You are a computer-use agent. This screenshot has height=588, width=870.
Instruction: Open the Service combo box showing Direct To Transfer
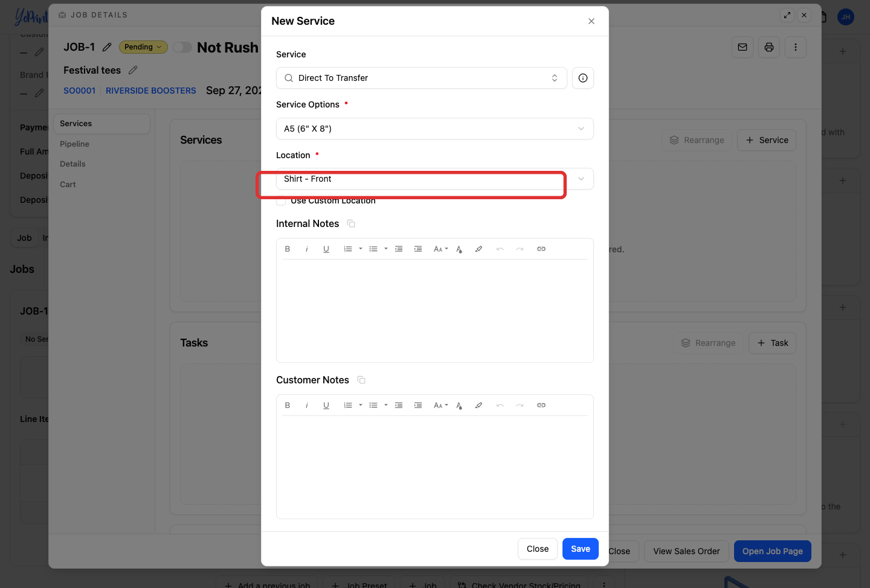[422, 78]
